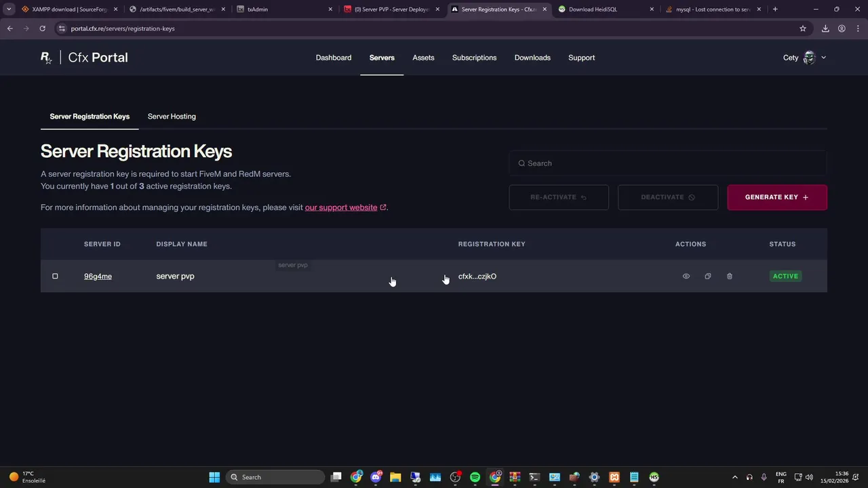This screenshot has height=488, width=868.
Task: Open browser downloads icon
Action: 825,28
